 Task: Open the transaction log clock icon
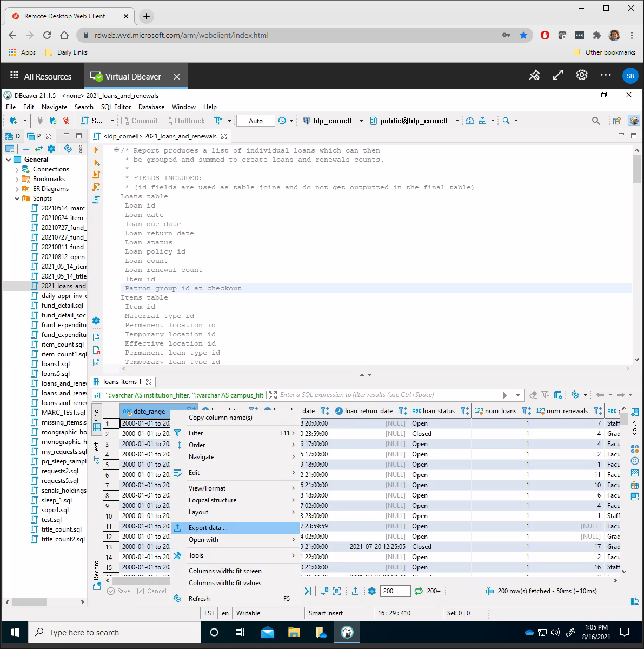click(282, 121)
